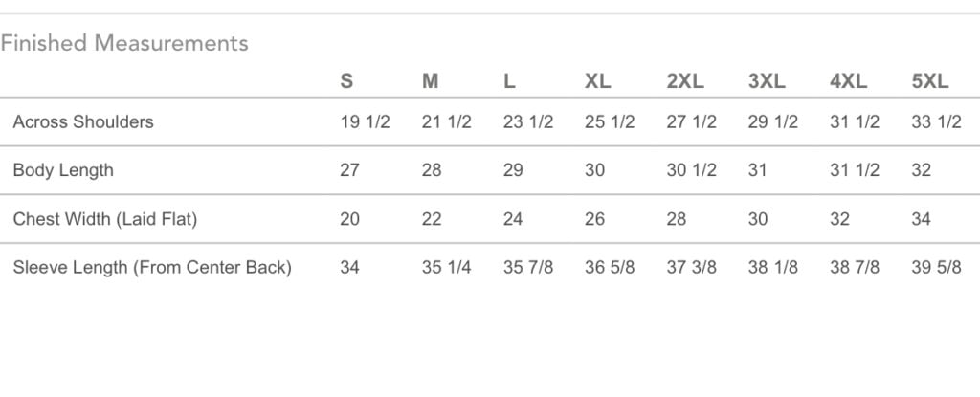Select the 5XL size column header

pyautogui.click(x=931, y=82)
